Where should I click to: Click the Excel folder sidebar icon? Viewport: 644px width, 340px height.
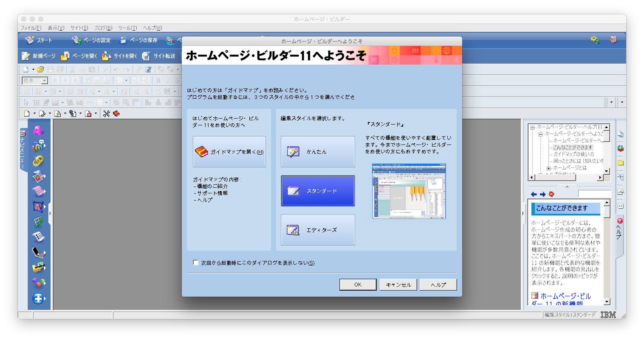[x=38, y=267]
